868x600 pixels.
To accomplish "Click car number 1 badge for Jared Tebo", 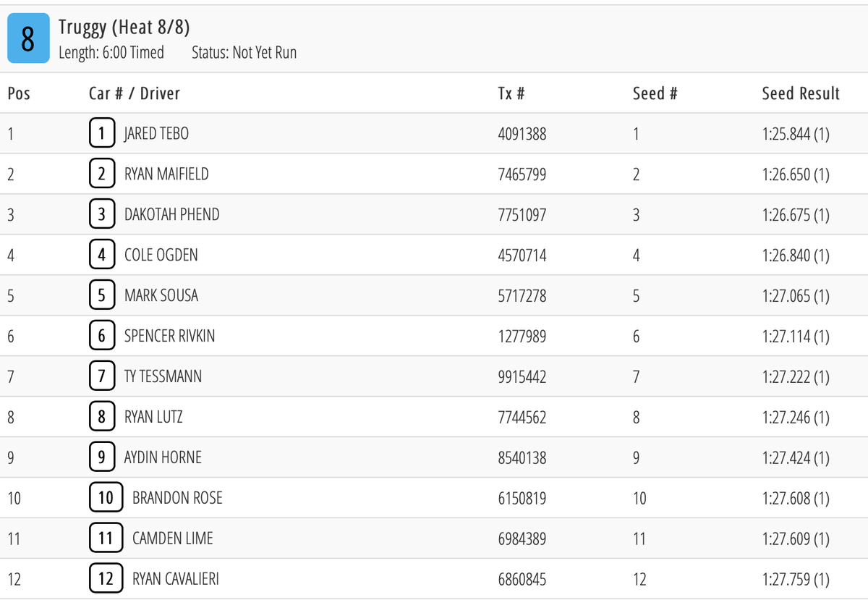I will (102, 133).
